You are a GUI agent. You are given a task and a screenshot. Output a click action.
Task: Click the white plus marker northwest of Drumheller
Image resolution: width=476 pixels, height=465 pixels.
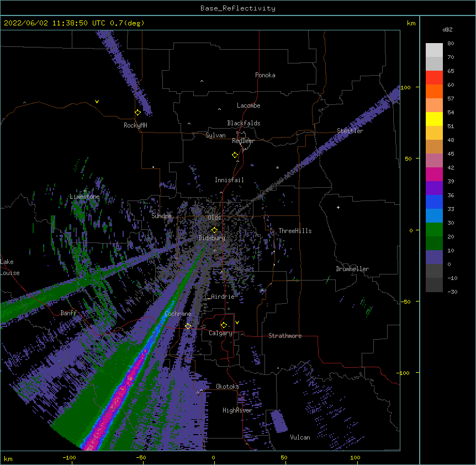338,207
